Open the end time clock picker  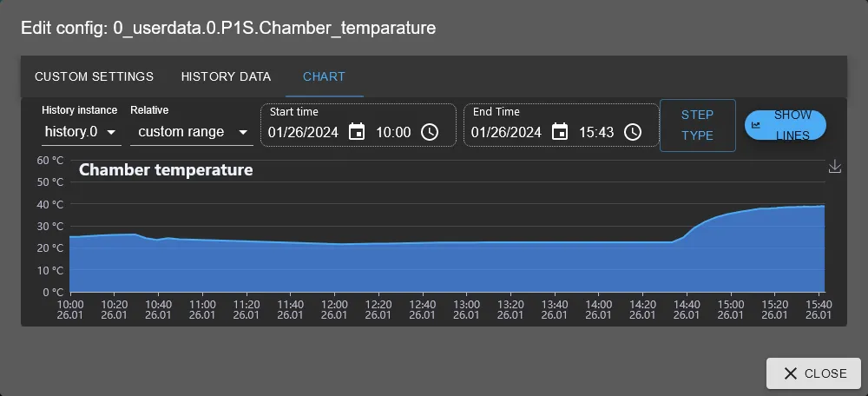point(633,132)
